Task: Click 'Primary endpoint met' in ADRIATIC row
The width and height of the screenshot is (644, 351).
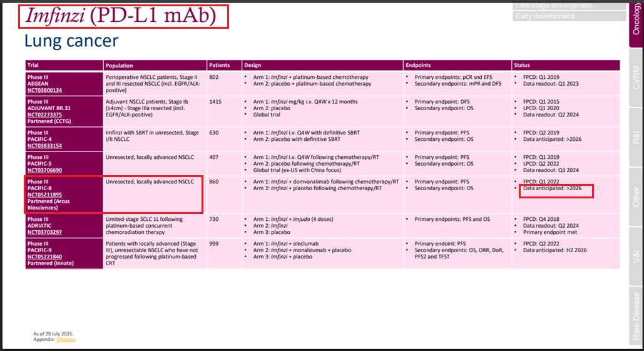Action: coord(550,232)
